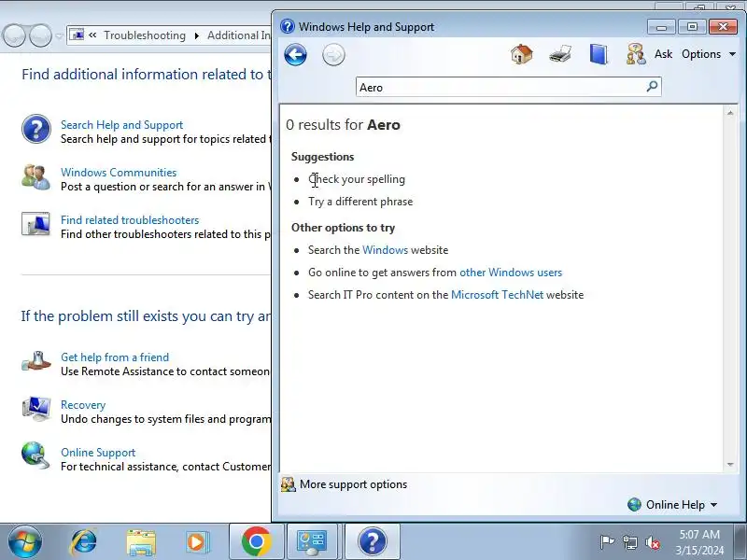Click scrollbar down arrow in Help window
This screenshot has width=747, height=560.
click(x=730, y=465)
